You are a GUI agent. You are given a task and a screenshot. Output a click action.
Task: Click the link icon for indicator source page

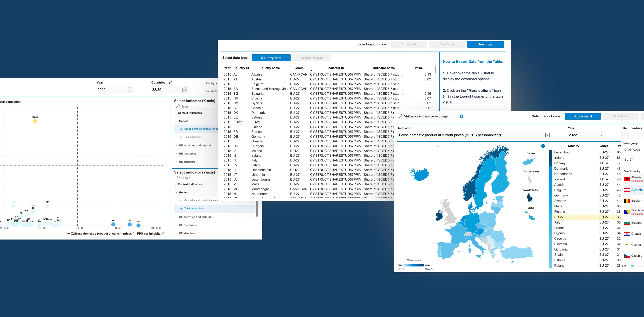pyautogui.click(x=400, y=116)
